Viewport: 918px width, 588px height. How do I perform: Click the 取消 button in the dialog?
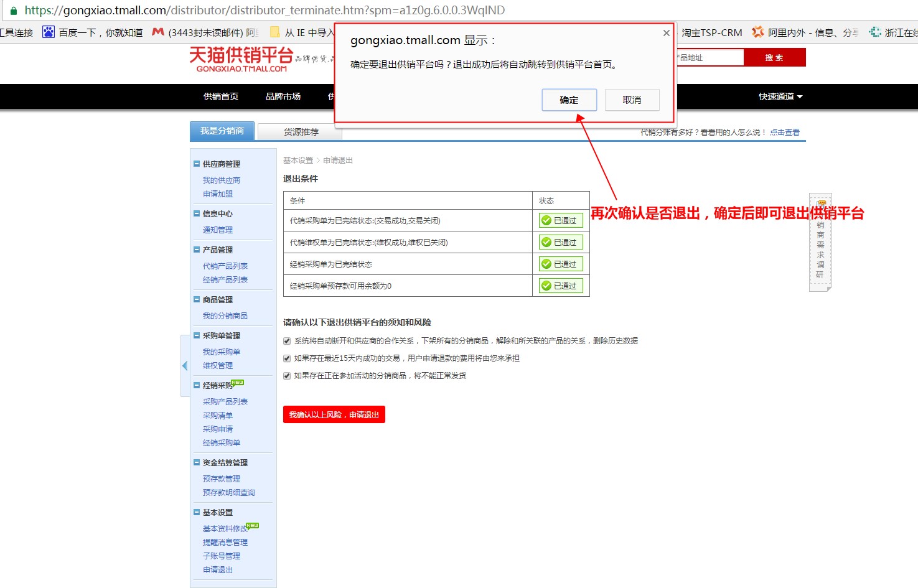[632, 100]
